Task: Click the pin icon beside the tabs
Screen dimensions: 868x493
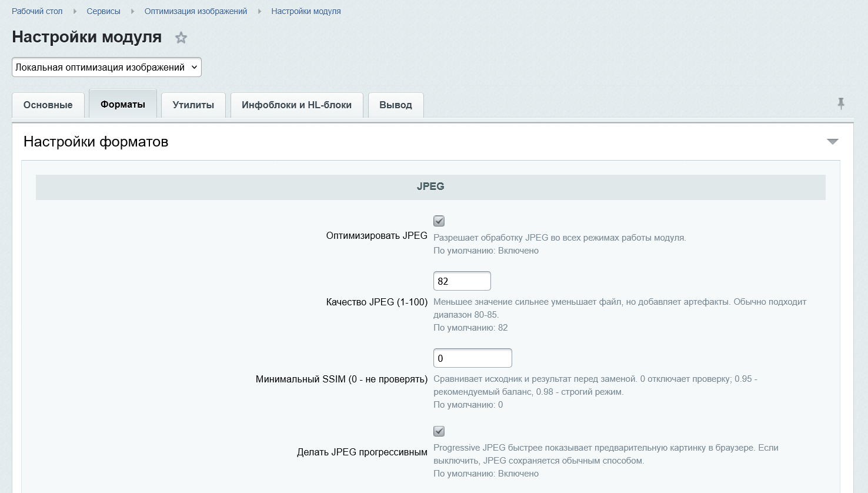Action: 841,104
